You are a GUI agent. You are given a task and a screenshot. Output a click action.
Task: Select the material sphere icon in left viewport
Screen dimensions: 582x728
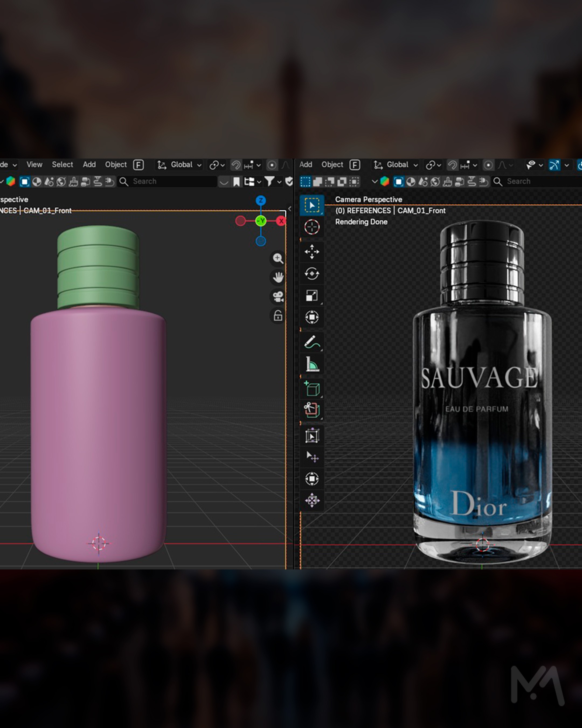click(37, 182)
